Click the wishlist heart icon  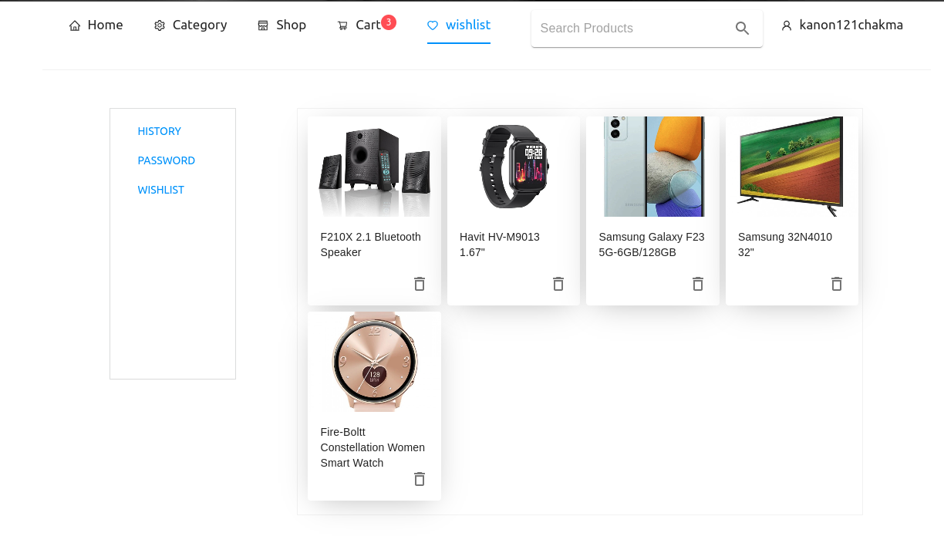click(x=433, y=25)
